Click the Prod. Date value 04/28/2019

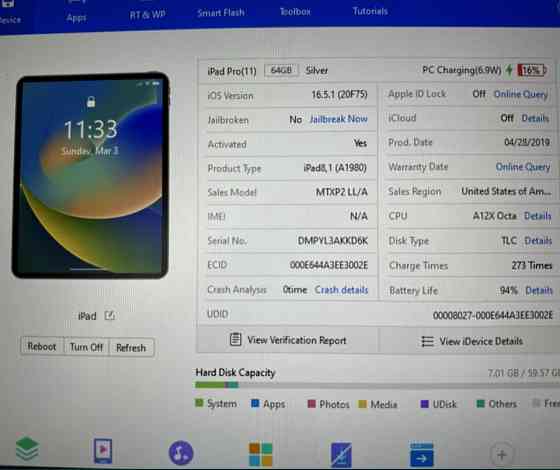click(527, 142)
